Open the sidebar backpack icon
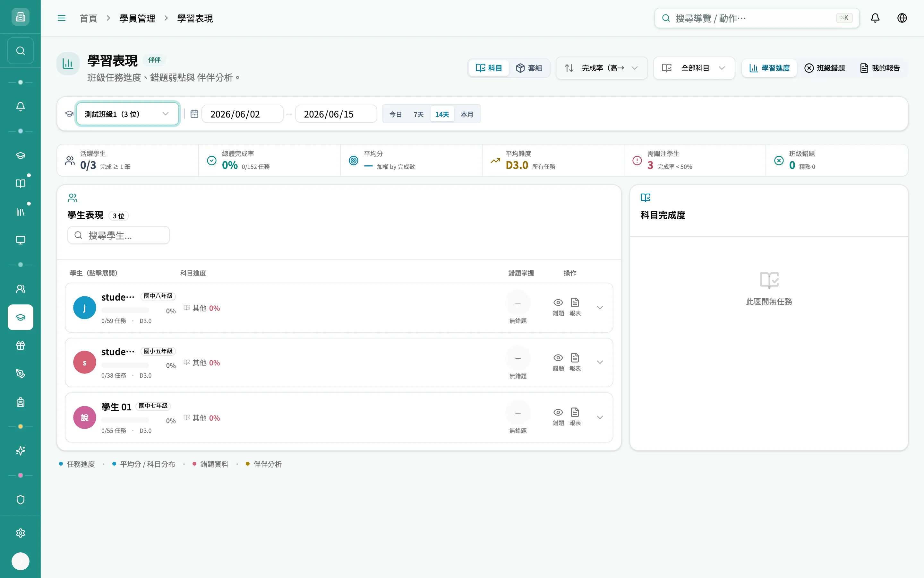The image size is (924, 578). pos(21,402)
